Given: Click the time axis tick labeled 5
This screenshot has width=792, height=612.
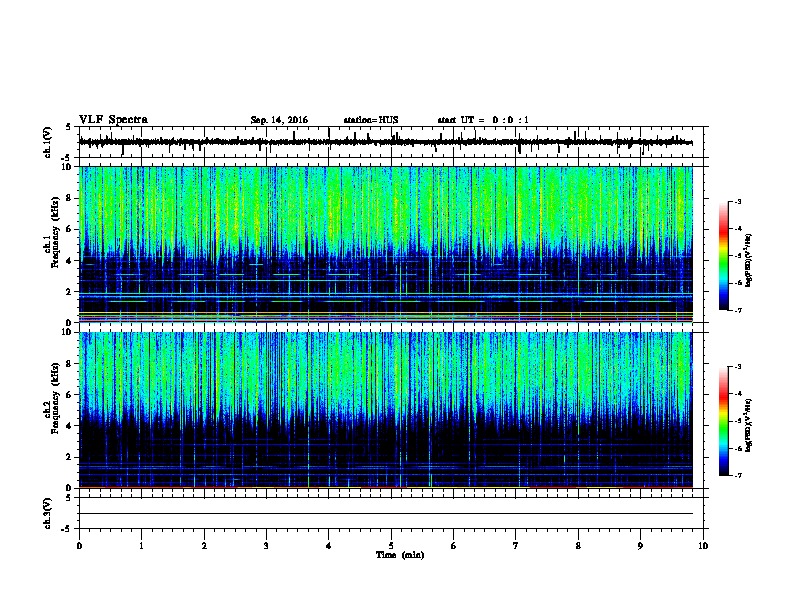Looking at the screenshot, I should point(391,546).
